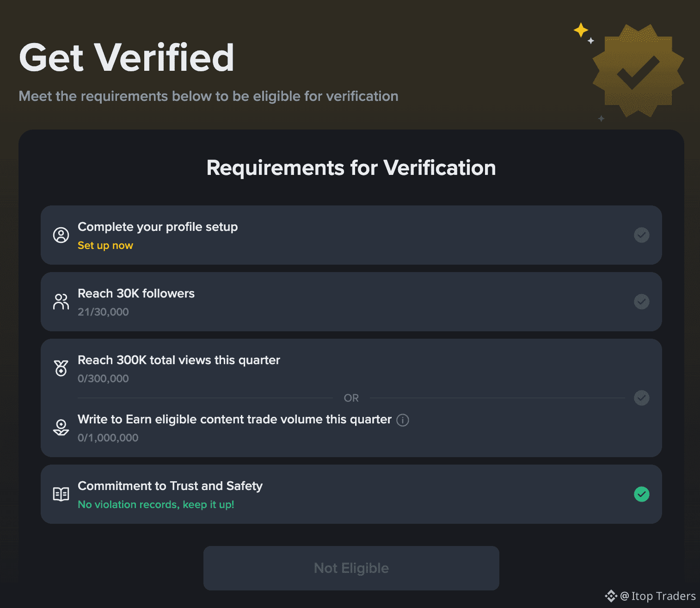Click the Write to Earn icon
The height and width of the screenshot is (608, 700).
tap(61, 428)
